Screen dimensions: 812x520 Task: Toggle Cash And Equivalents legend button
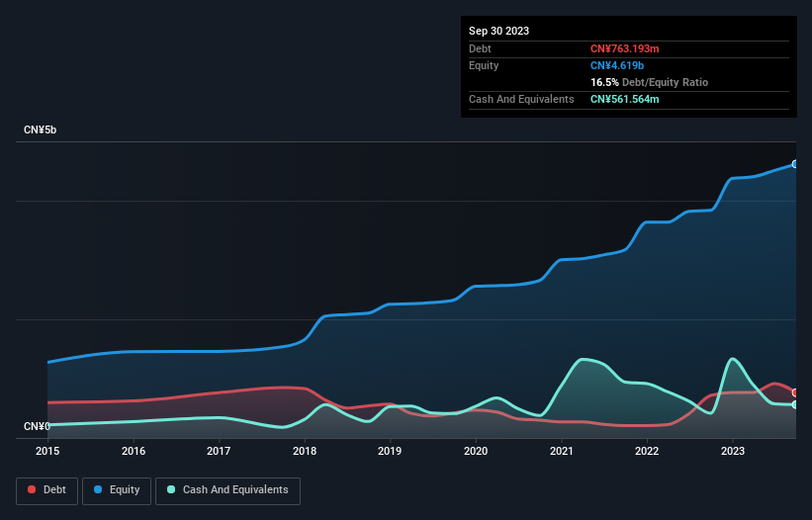point(227,490)
